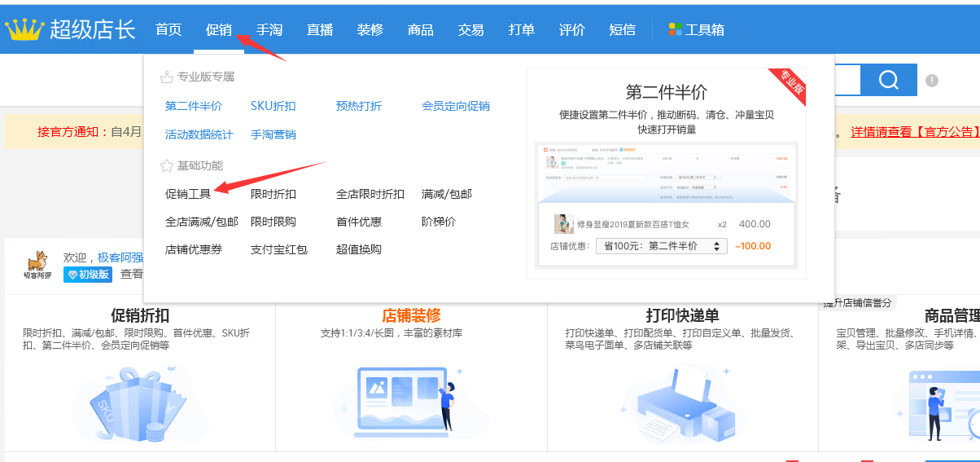This screenshot has width=980, height=462.
Task: Select 活动数据统计 menu item
Action: (x=199, y=134)
